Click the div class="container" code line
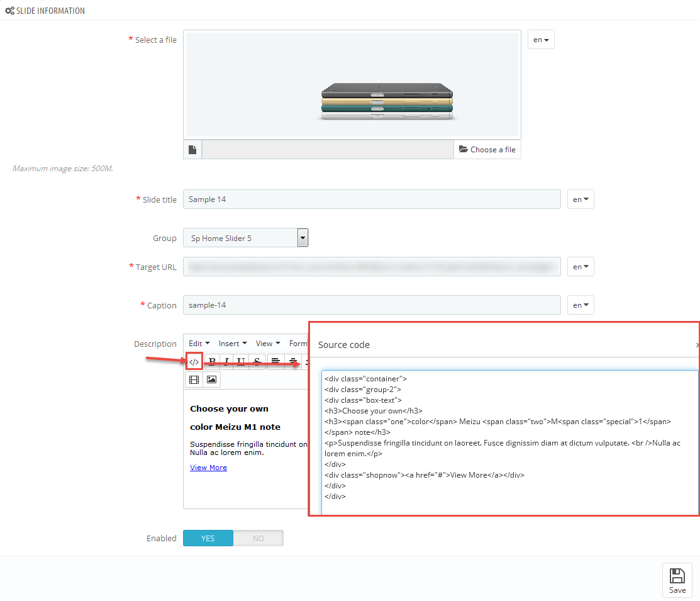The width and height of the screenshot is (700, 601). pyautogui.click(x=365, y=379)
